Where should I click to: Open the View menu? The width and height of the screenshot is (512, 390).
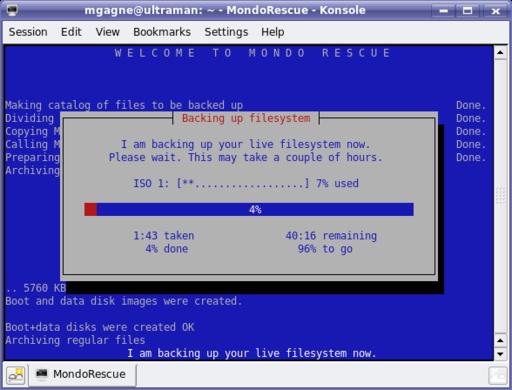pos(107,32)
